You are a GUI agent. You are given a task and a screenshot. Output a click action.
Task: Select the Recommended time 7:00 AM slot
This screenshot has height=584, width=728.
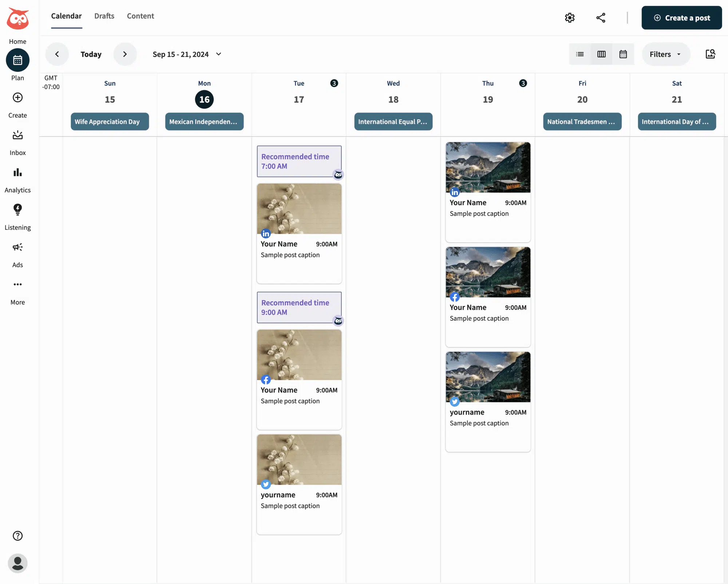point(299,161)
